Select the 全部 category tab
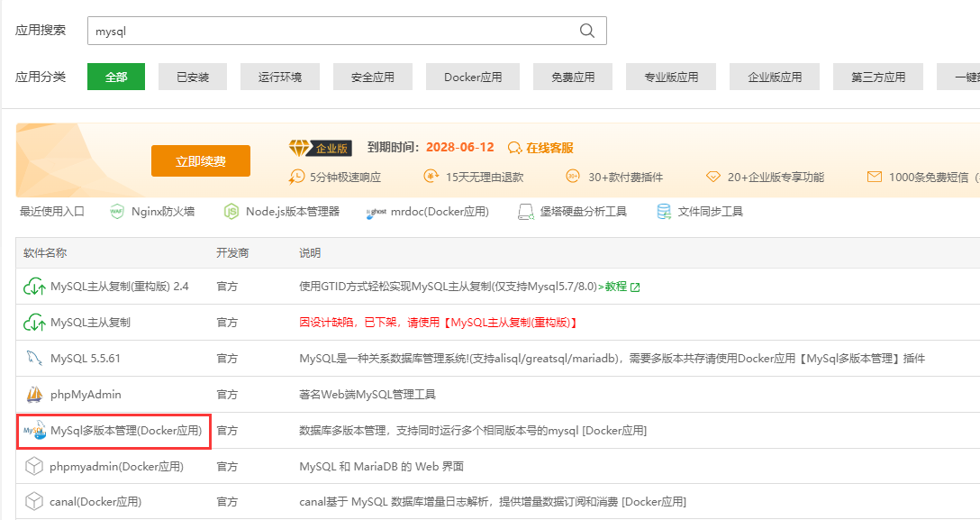The width and height of the screenshot is (980, 520). pos(116,77)
